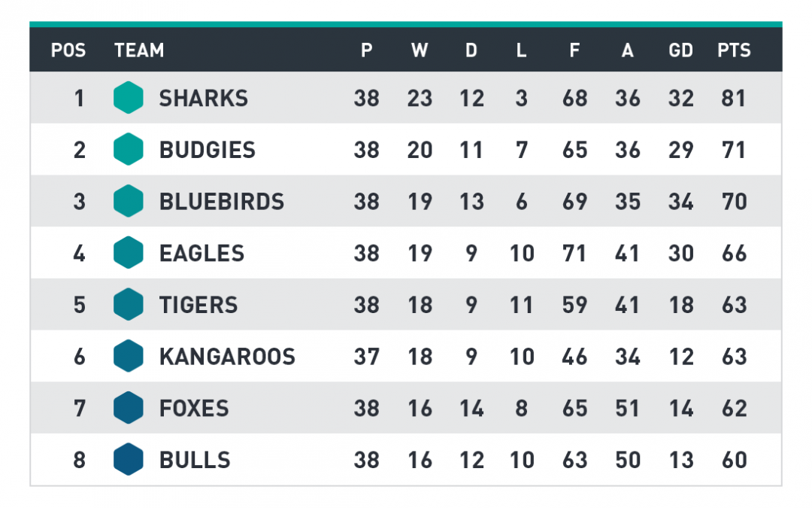Select the Kangaroos played value 37
Image resolution: width=812 pixels, height=508 pixels.
tap(367, 357)
